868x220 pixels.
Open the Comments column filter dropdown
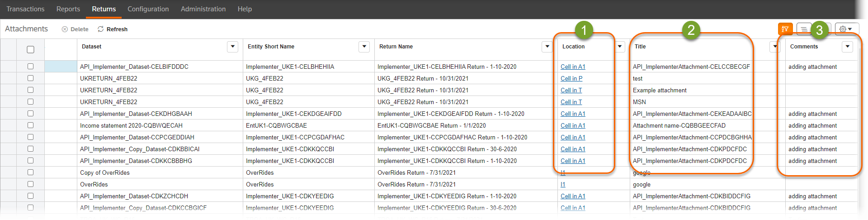click(847, 47)
